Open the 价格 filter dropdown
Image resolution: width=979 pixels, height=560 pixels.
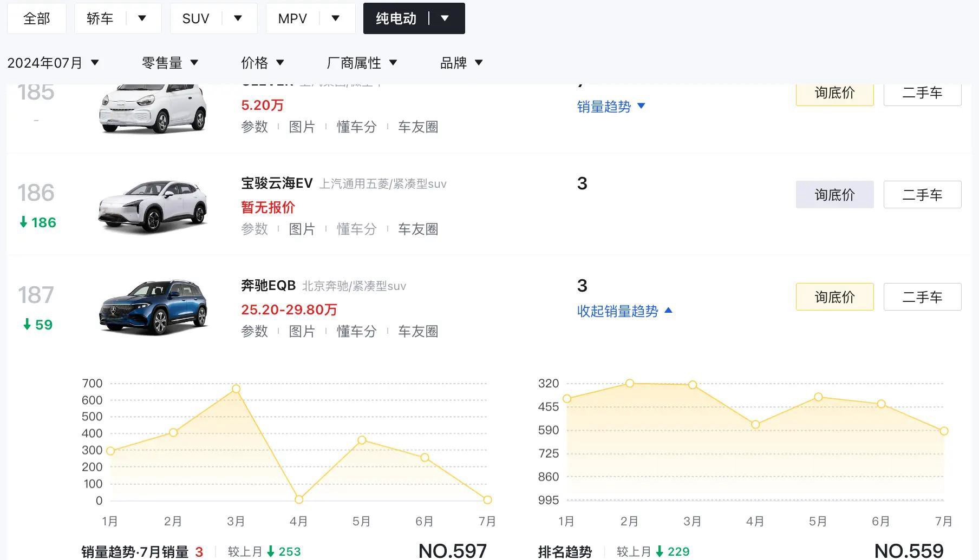tap(263, 63)
